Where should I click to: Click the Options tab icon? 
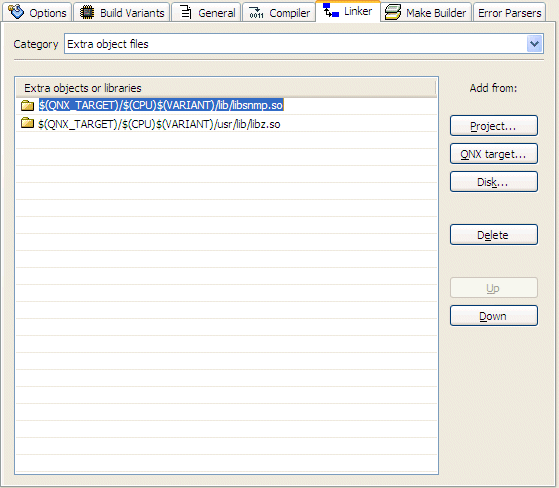click(16, 12)
